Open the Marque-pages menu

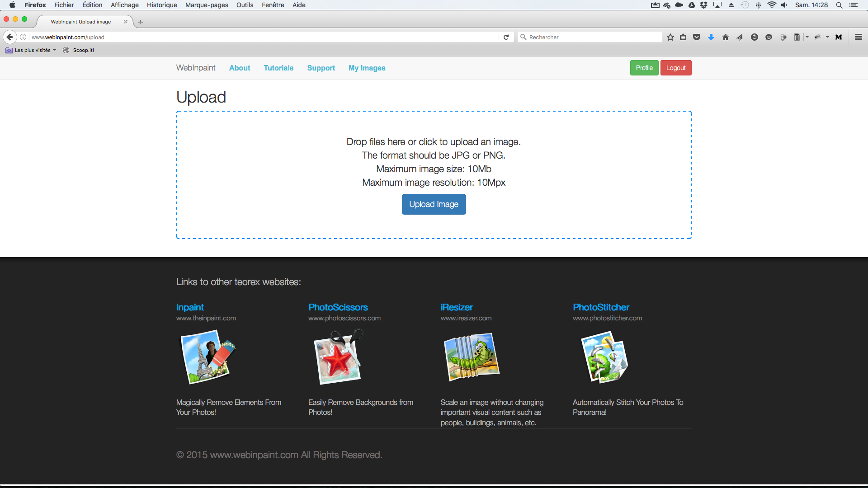[207, 5]
